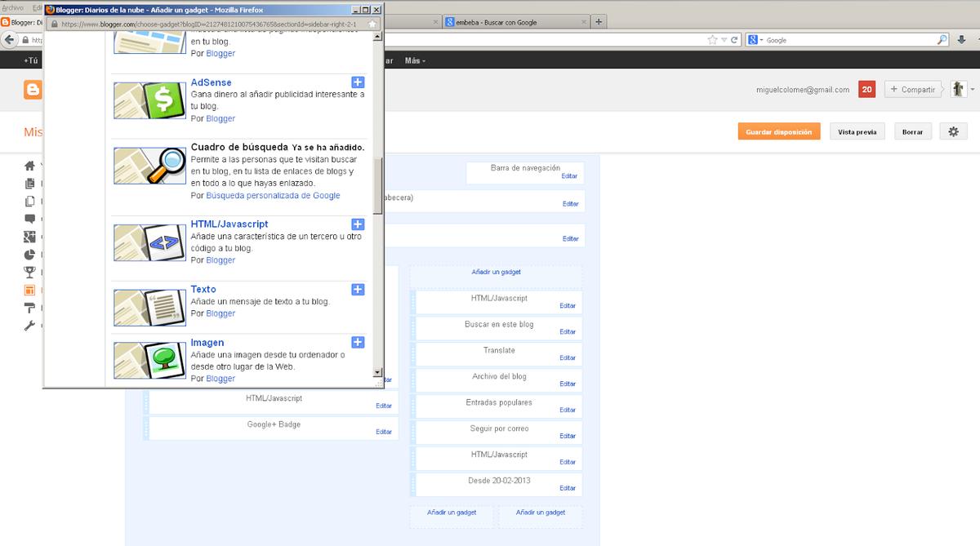The image size is (980, 546).
Task: Open the wrench settings icon in sidebar
Action: (30, 326)
